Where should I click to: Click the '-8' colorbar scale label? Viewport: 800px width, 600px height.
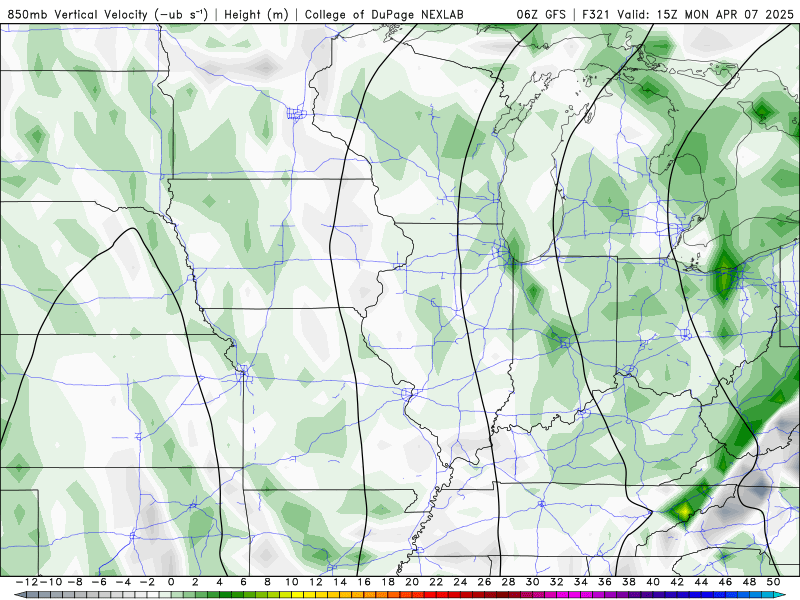(x=74, y=582)
